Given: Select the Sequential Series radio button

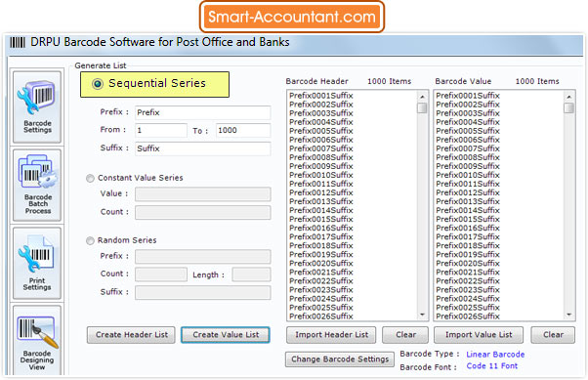Looking at the screenshot, I should pyautogui.click(x=98, y=84).
